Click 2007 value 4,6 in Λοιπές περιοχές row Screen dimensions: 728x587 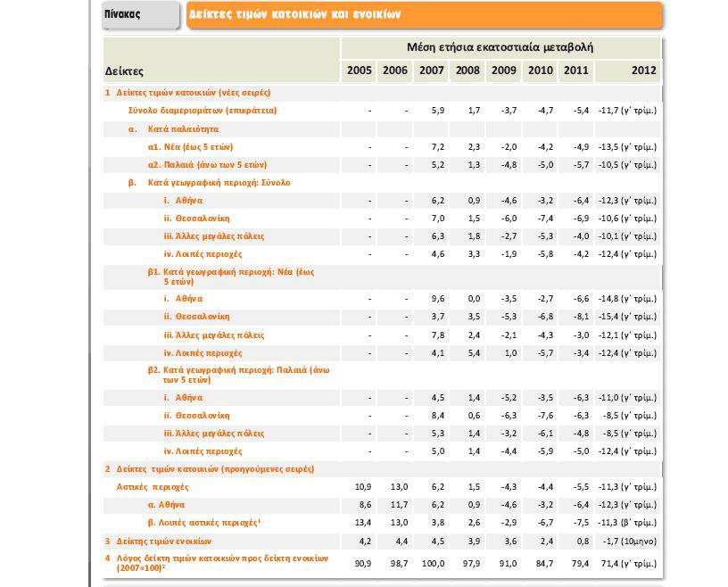[x=438, y=254]
